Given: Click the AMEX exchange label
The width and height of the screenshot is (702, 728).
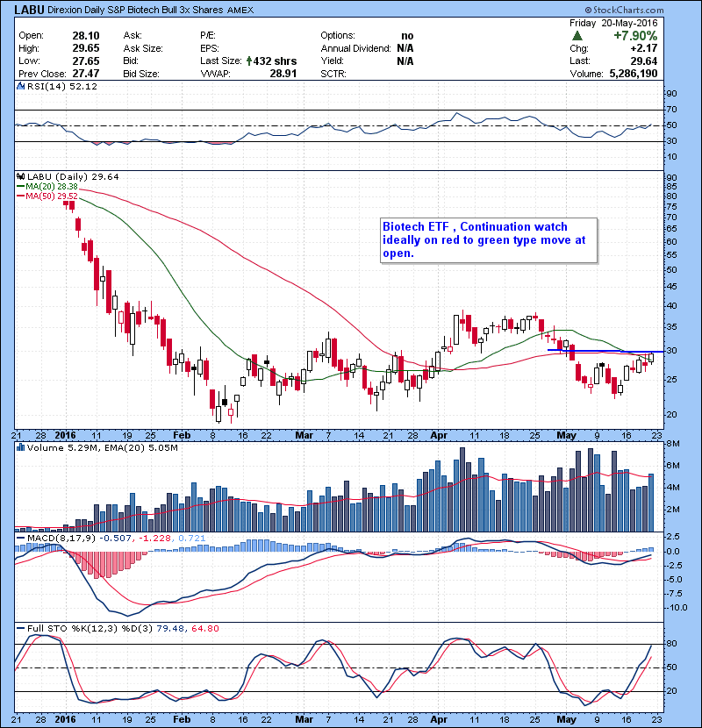Looking at the screenshot, I should [240, 10].
